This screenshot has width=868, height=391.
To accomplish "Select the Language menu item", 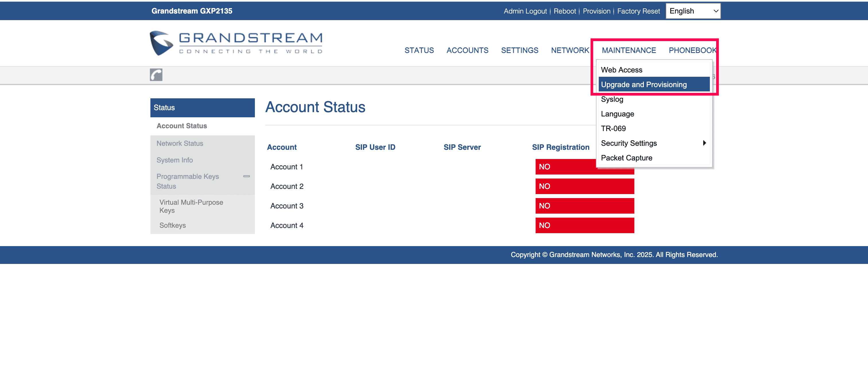I will (617, 114).
